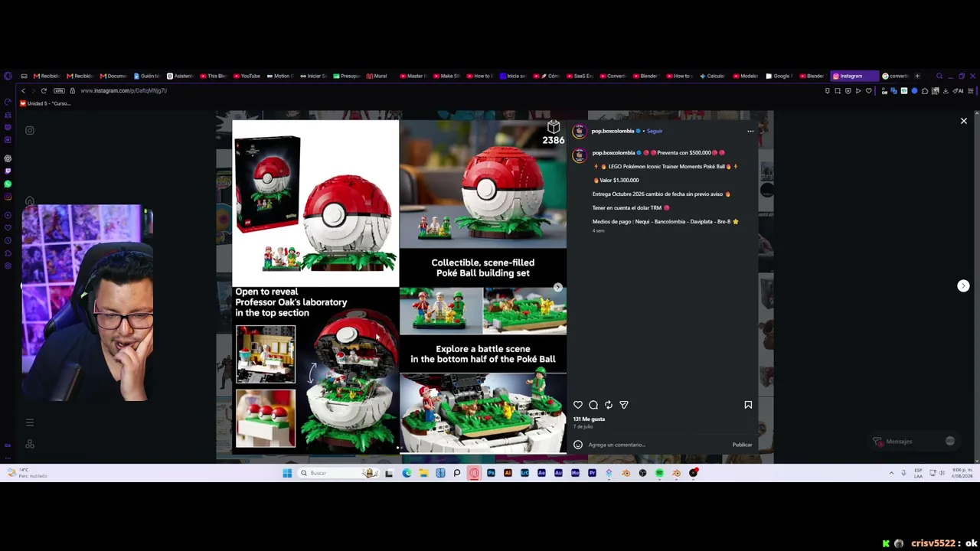This screenshot has height=551, width=980.
Task: Open Spotify from the taskbar
Action: (x=659, y=473)
